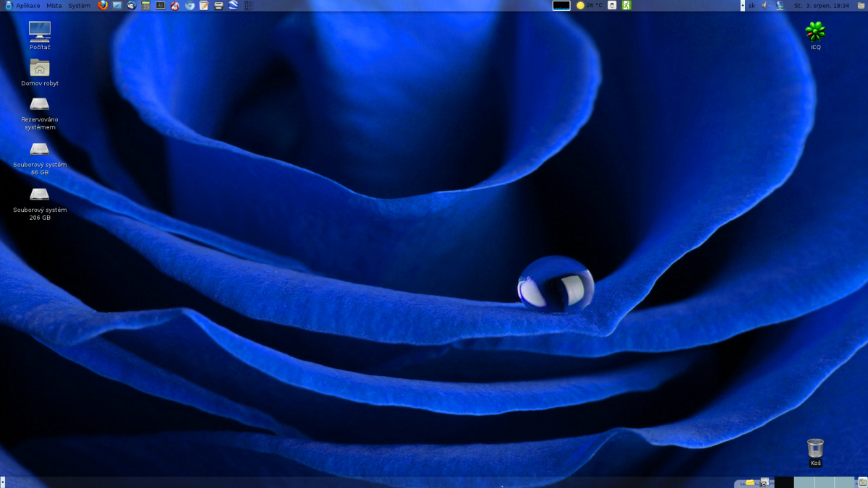Open the terminal launcher in panel
This screenshot has height=488, width=868.
pyautogui.click(x=160, y=5)
